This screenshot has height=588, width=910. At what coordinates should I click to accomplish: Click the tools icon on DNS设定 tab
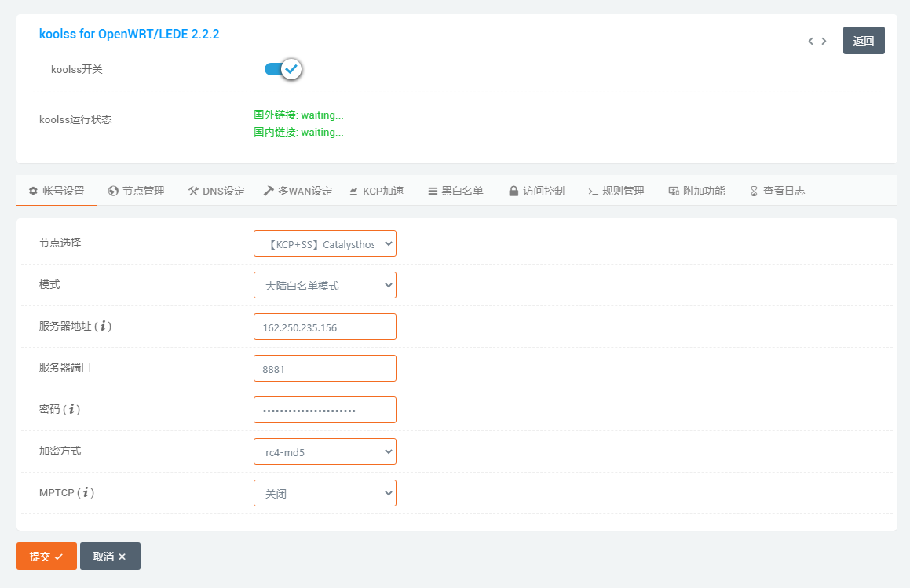point(193,191)
